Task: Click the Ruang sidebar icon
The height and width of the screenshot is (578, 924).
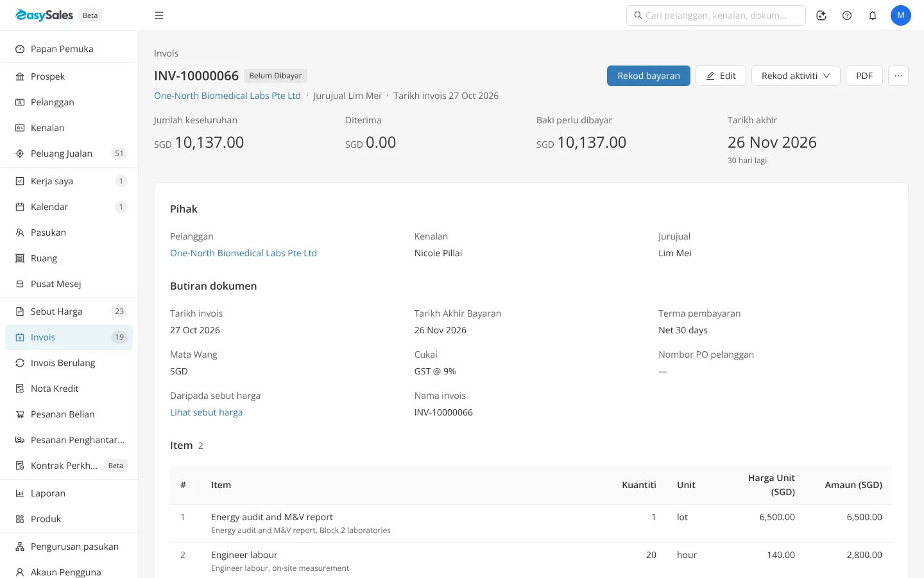Action: tap(20, 258)
